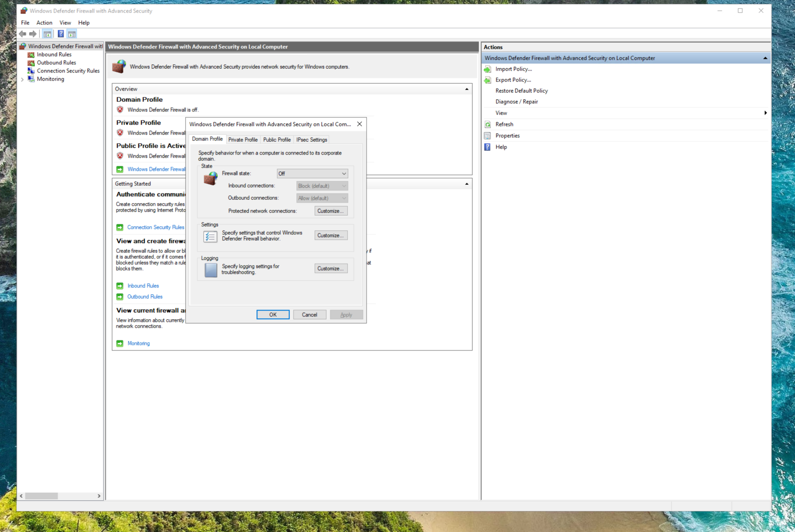
Task: Click the tree pane horizontal scrollbar thumb
Action: pyautogui.click(x=41, y=496)
